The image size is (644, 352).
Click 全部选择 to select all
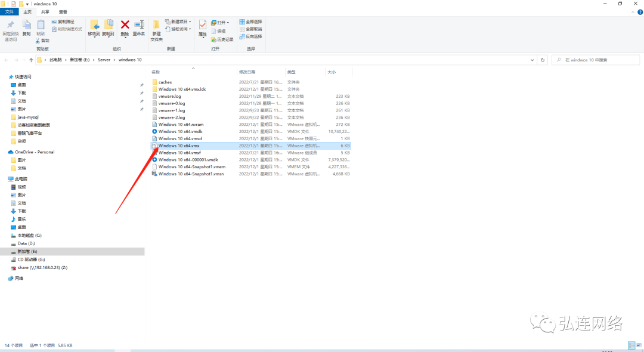coord(250,21)
